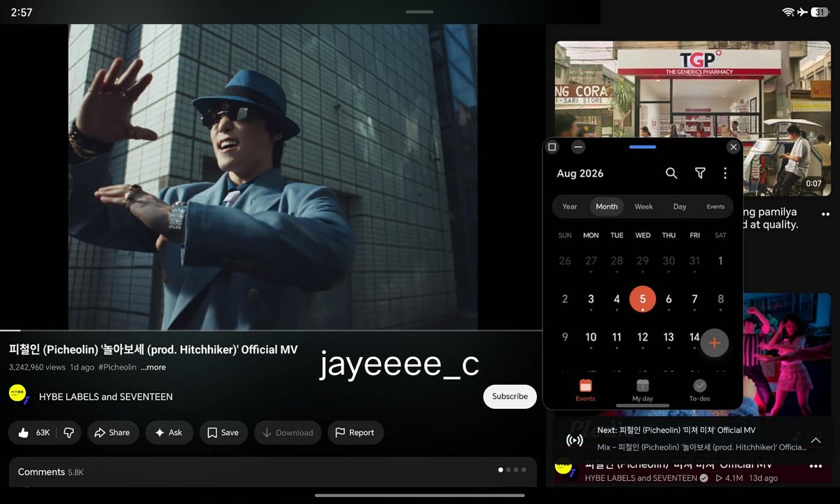Subscribe to HYBE LABELS and SEVENTEEN

point(510,396)
